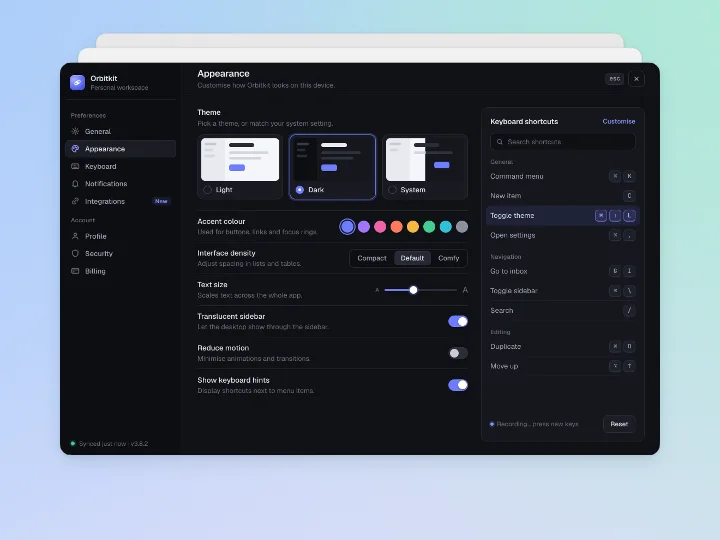Screen dimensions: 720x540
Task: Go to Billing account page
Action: click(x=121, y=271)
